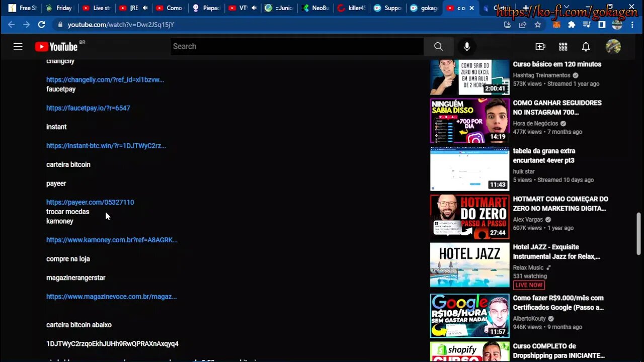Open the Google R$108/hora thumbnail
The width and height of the screenshot is (644, 362).
pos(469,316)
